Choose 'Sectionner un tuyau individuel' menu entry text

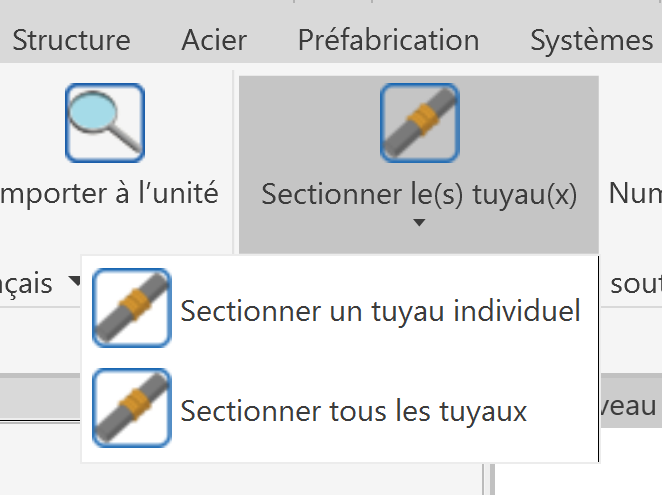(x=380, y=311)
